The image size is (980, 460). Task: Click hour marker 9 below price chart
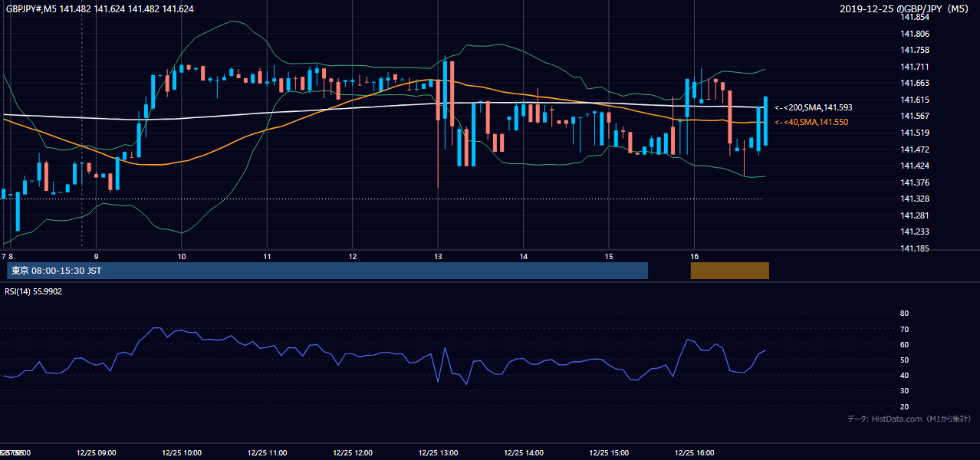96,256
